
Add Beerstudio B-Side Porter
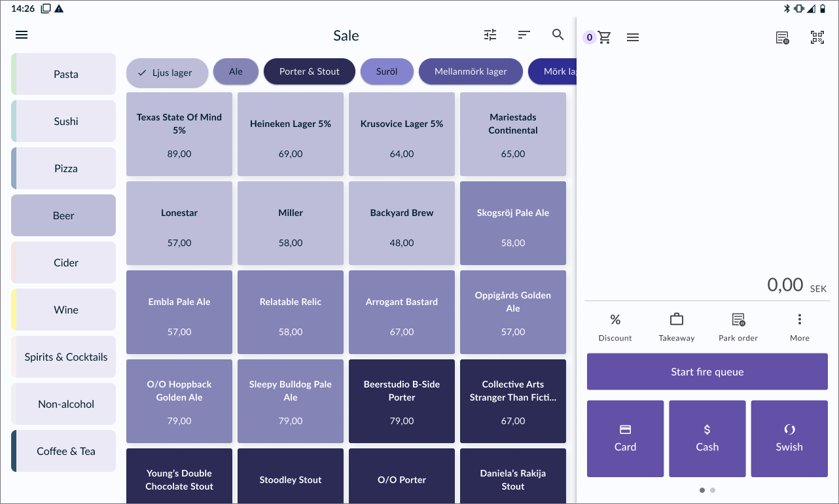[x=402, y=401]
